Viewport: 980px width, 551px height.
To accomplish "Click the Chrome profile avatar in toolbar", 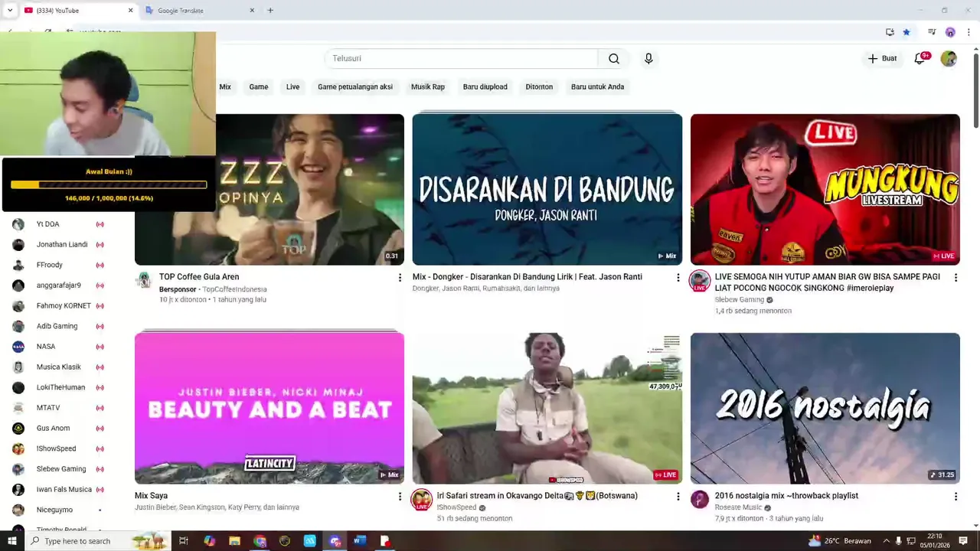I will tap(950, 32).
